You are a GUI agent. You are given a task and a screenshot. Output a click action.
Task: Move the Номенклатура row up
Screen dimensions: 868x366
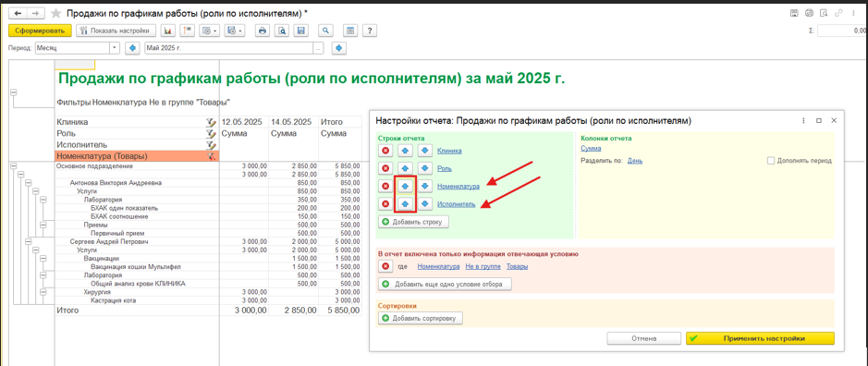point(405,186)
